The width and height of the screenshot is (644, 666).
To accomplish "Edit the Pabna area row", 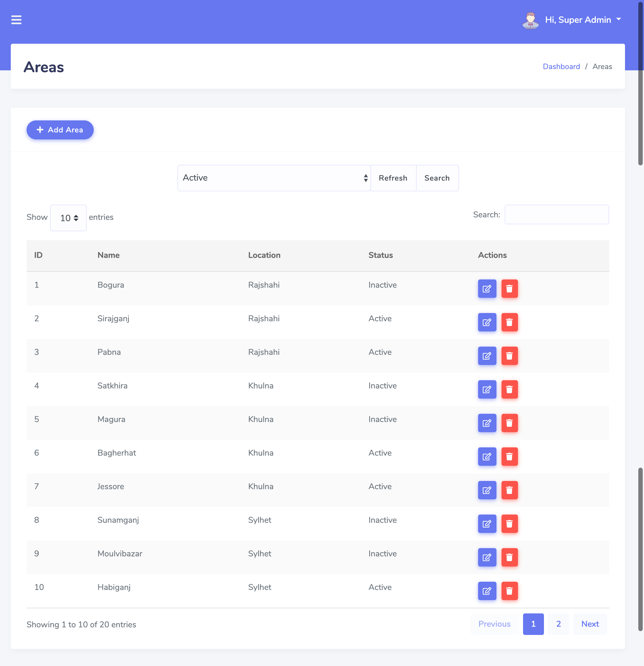I will pos(487,356).
